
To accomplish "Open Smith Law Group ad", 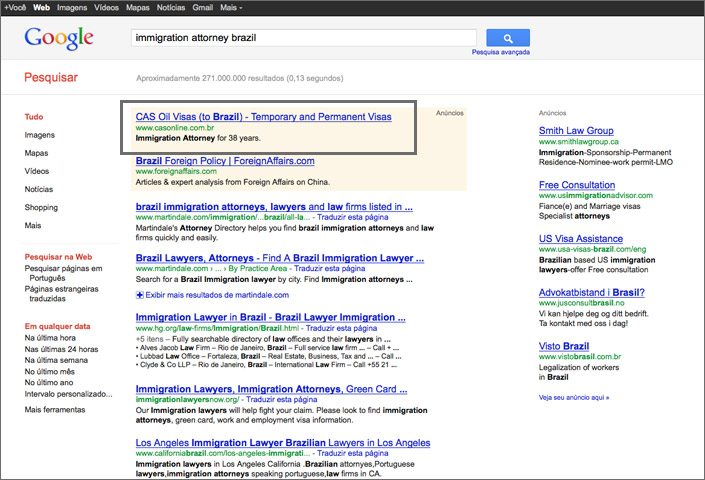I will coord(576,131).
